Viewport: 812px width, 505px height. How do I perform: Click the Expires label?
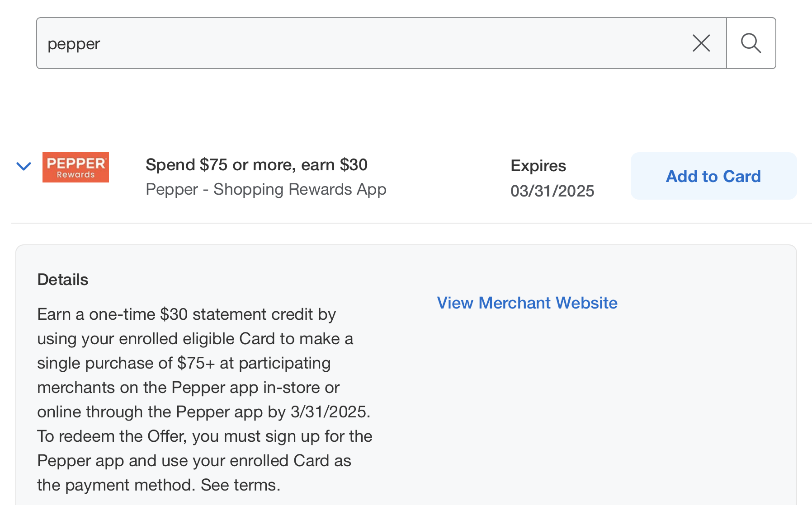(x=538, y=166)
